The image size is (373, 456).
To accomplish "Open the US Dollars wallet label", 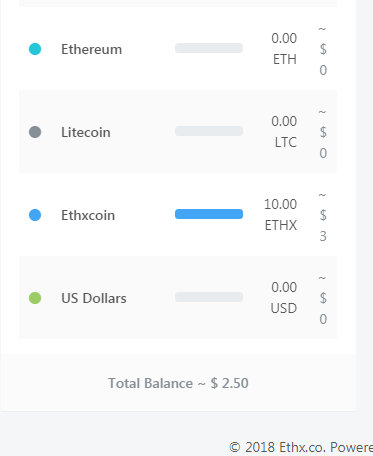I will pyautogui.click(x=94, y=298).
